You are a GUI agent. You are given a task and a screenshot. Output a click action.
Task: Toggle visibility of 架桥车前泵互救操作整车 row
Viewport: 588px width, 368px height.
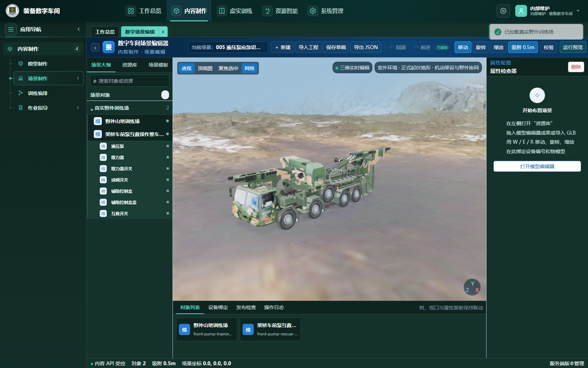pos(167,134)
